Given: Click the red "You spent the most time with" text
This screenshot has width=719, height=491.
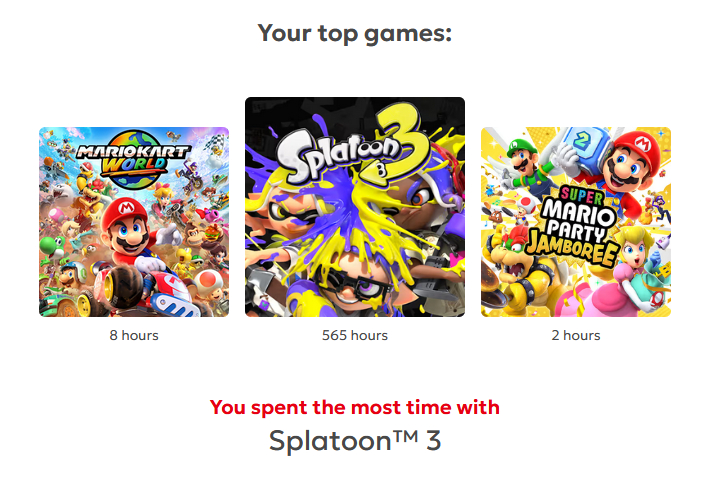Looking at the screenshot, I should (x=355, y=407).
